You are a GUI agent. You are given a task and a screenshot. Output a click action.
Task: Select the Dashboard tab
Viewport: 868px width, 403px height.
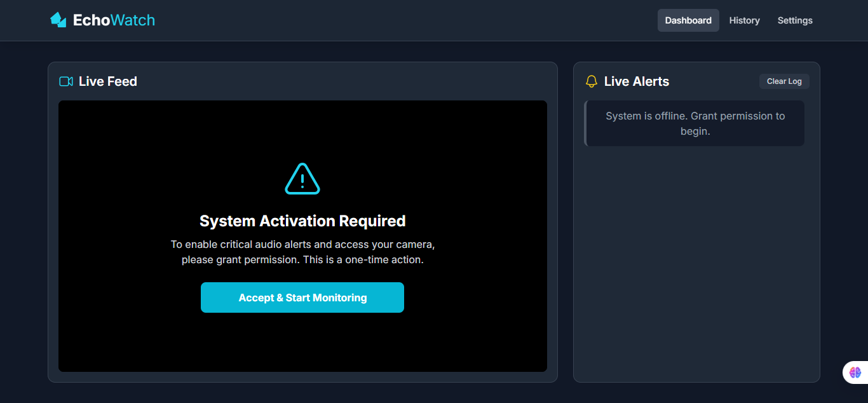[688, 20]
